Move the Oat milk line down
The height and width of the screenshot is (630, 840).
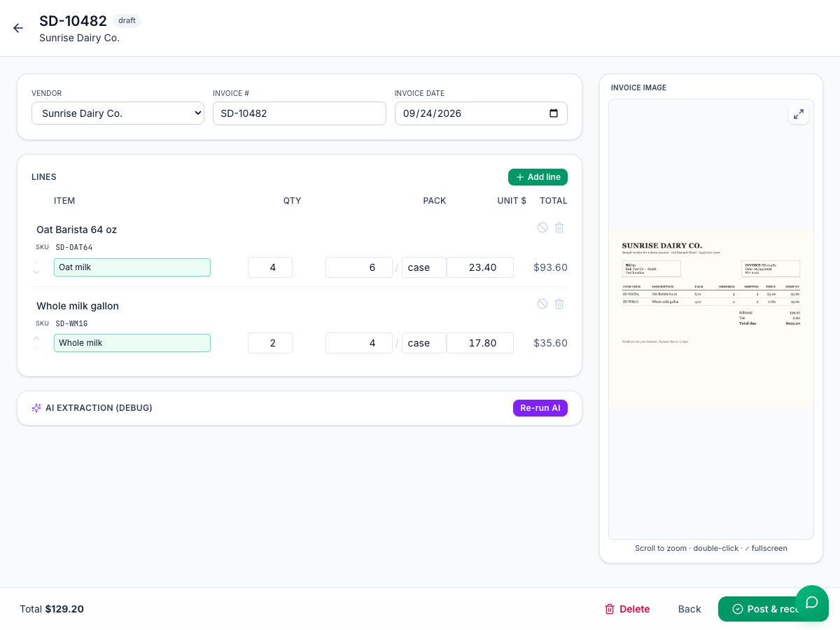pos(36,272)
